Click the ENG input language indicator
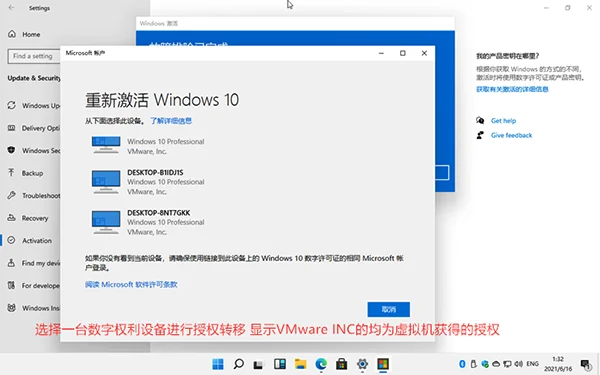This screenshot has height=375, width=600. 532,364
